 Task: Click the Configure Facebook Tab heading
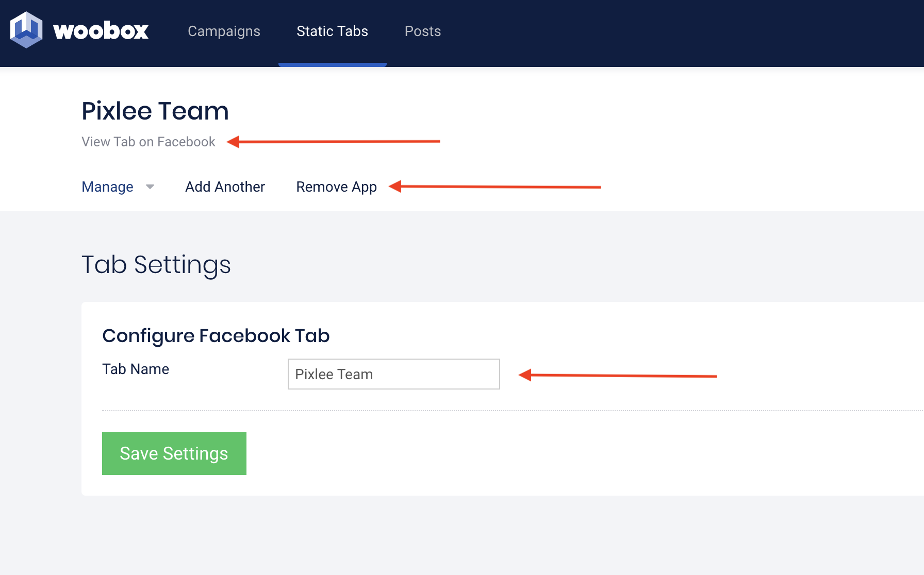(216, 336)
